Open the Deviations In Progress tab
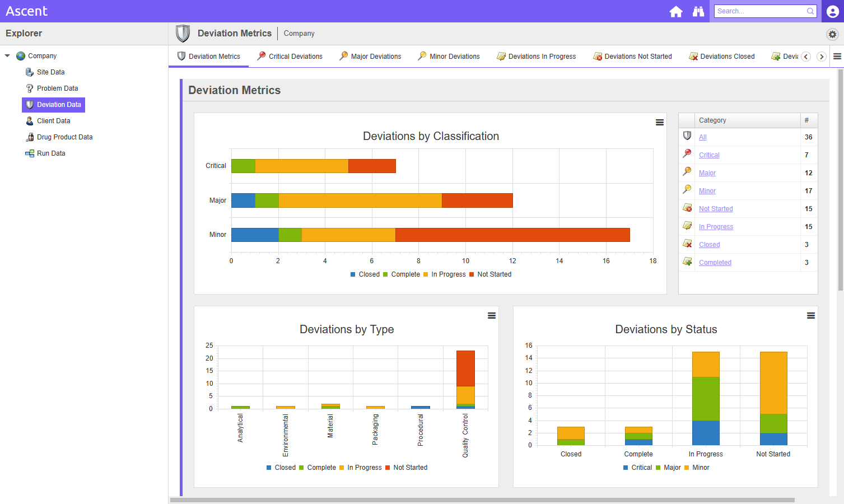The image size is (844, 504). click(x=537, y=57)
